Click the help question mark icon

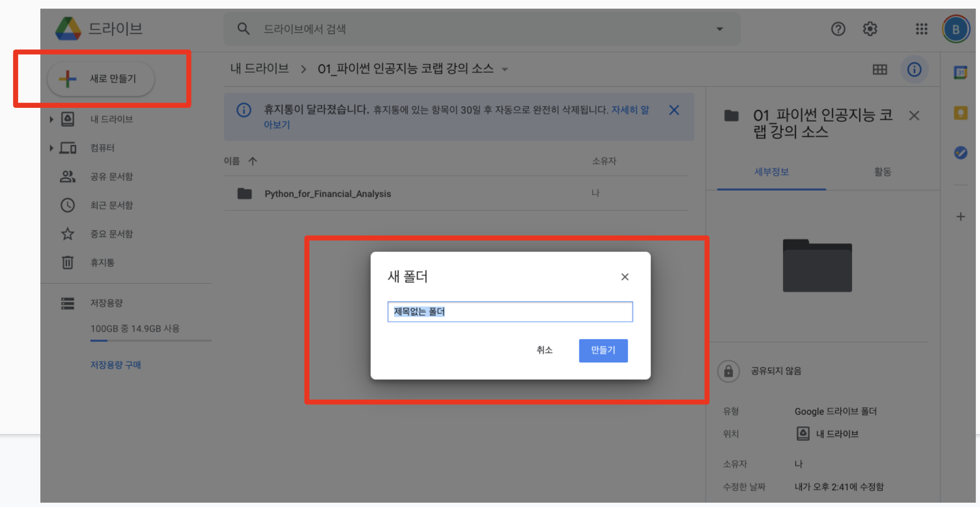[838, 29]
